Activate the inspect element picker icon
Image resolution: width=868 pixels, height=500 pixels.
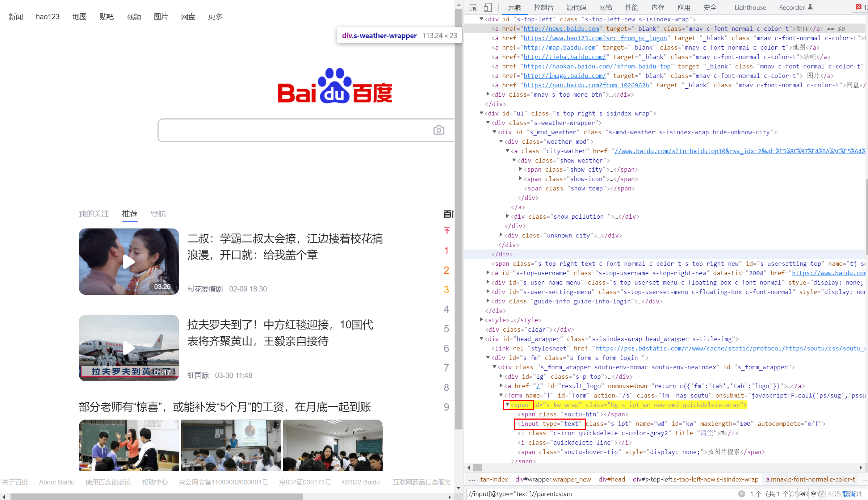(473, 7)
